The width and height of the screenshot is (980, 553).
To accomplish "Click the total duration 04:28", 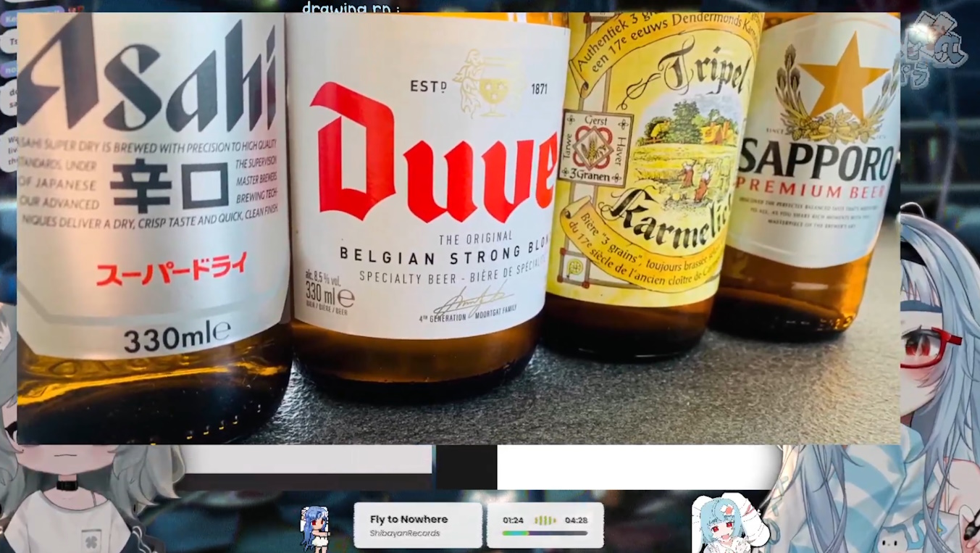I will [x=576, y=520].
